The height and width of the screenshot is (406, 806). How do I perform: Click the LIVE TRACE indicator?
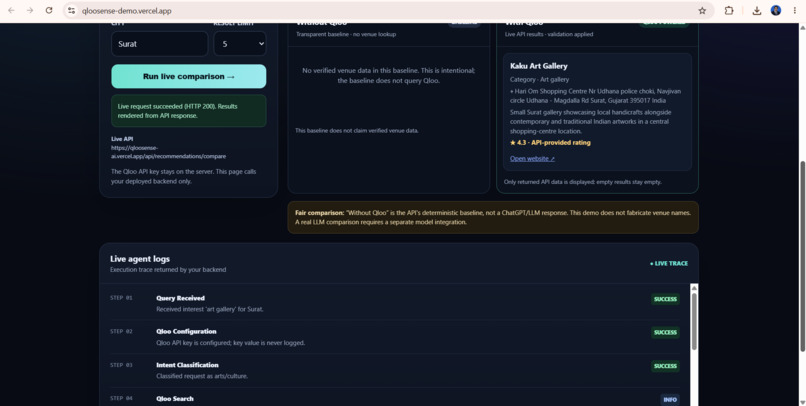pos(669,263)
